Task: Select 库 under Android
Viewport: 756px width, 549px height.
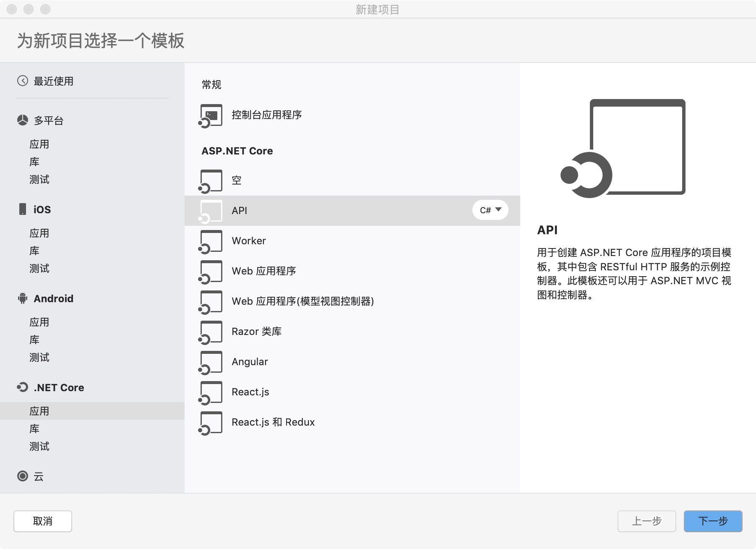Action: pyautogui.click(x=34, y=340)
